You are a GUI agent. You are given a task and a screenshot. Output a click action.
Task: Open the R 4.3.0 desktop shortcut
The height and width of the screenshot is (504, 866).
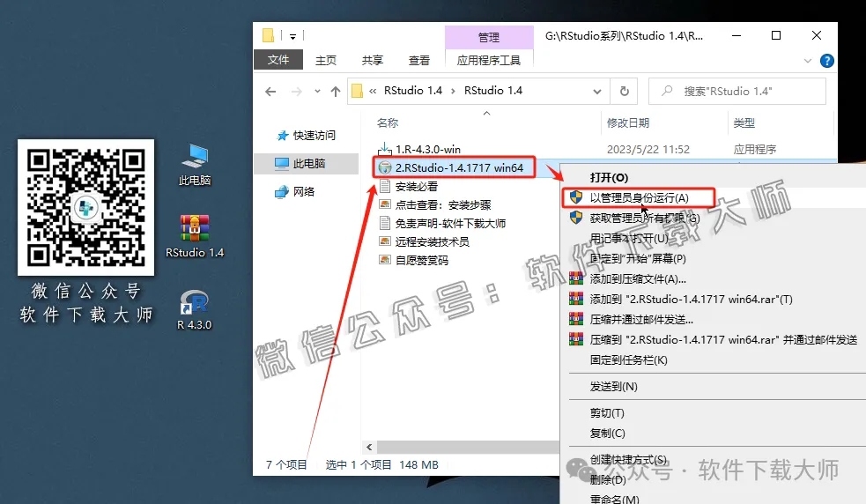(195, 310)
